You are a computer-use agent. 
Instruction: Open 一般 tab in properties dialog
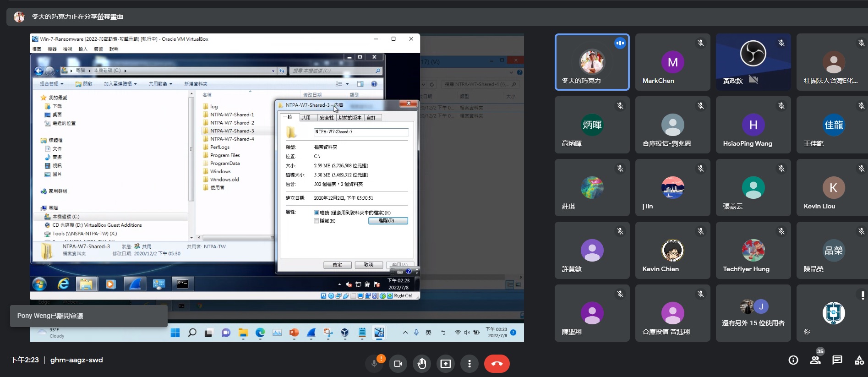click(x=289, y=117)
